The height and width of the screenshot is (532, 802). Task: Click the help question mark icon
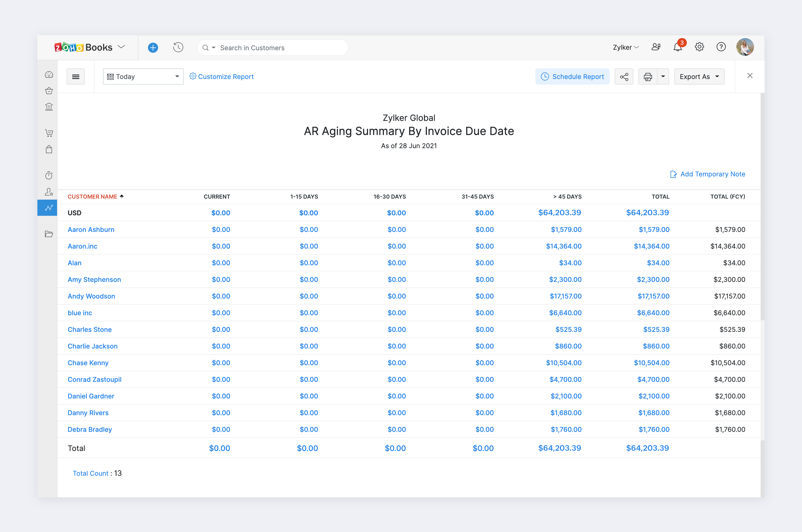point(721,47)
